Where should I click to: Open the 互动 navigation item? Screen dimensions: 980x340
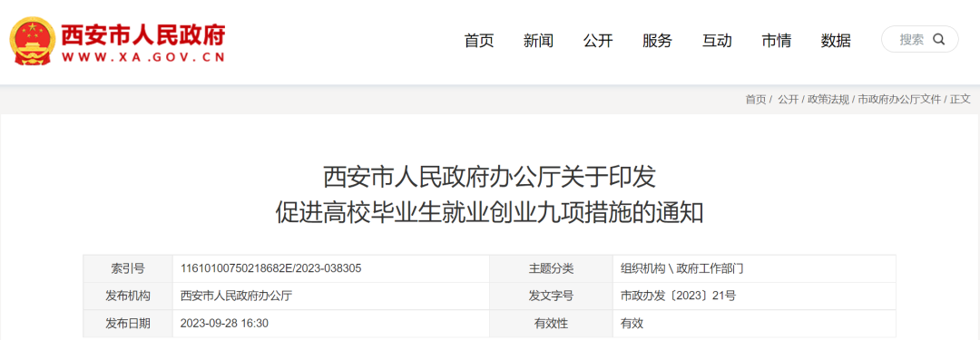(717, 41)
